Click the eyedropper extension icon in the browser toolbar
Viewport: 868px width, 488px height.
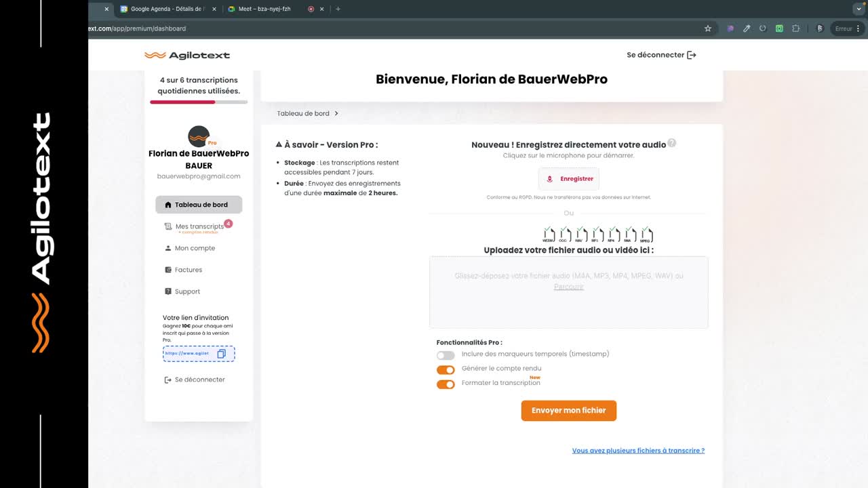pyautogui.click(x=747, y=28)
